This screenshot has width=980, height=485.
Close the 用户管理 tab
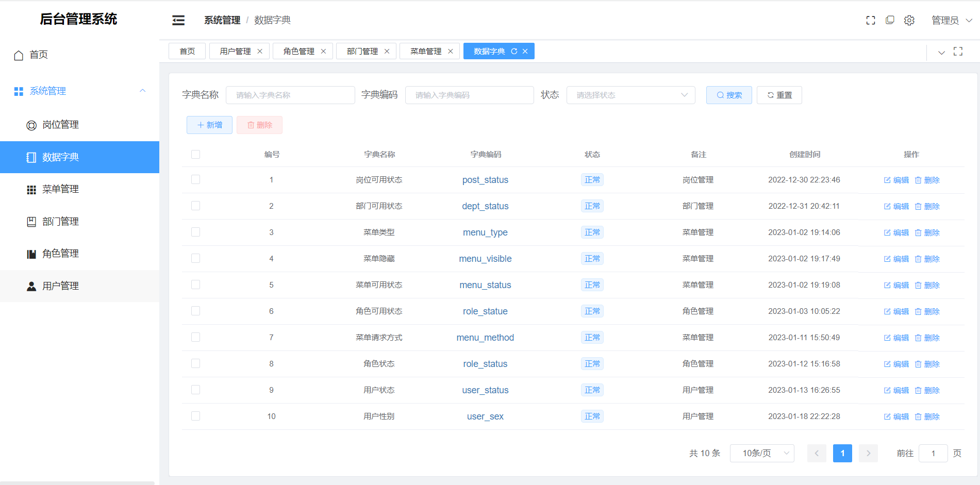260,51
